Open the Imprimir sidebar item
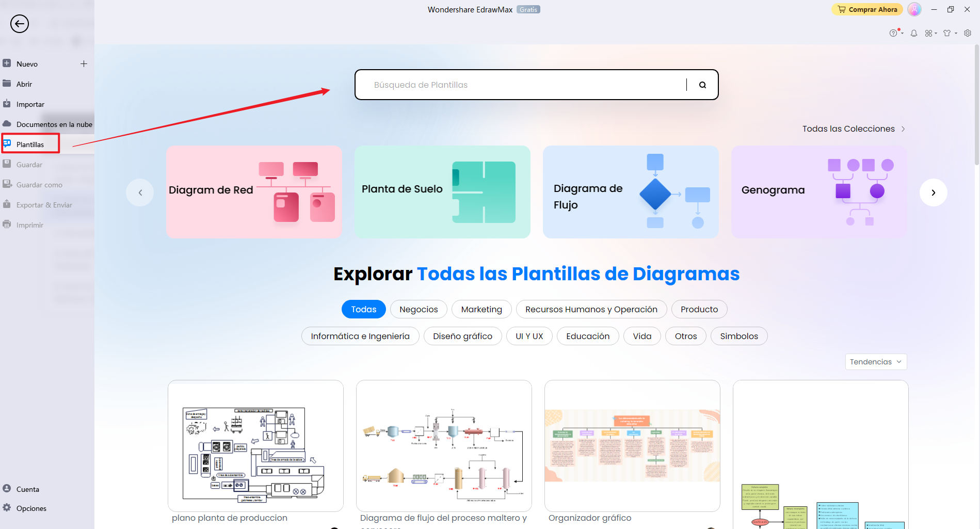 30,225
